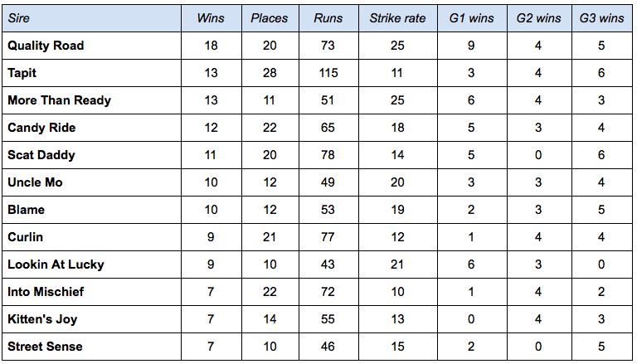Click the Tapit sire cell

click(x=22, y=73)
